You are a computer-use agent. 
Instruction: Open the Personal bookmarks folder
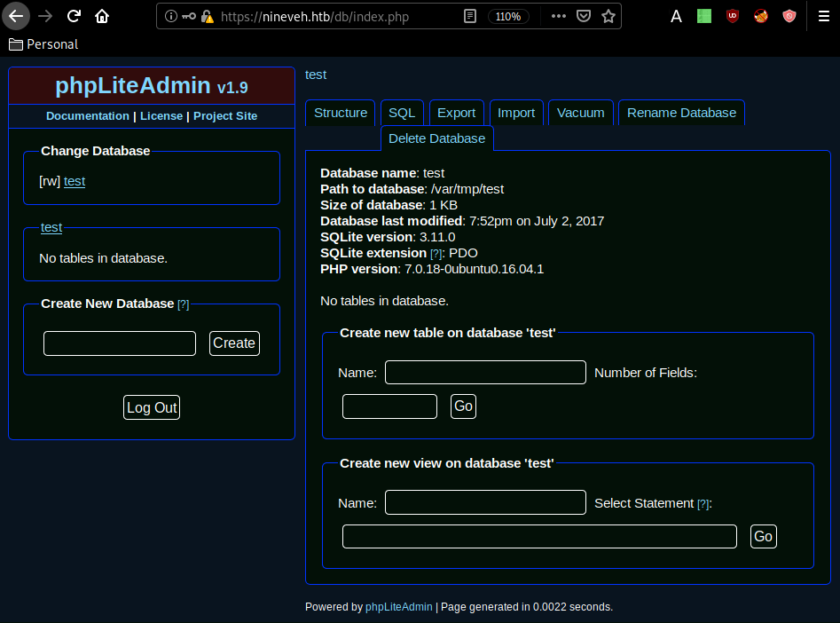tap(43, 44)
